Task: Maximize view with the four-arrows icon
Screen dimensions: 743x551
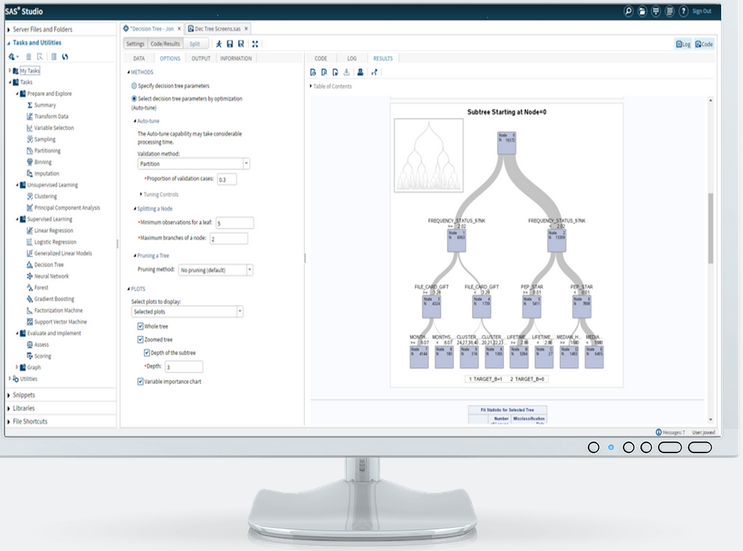Action: click(255, 44)
